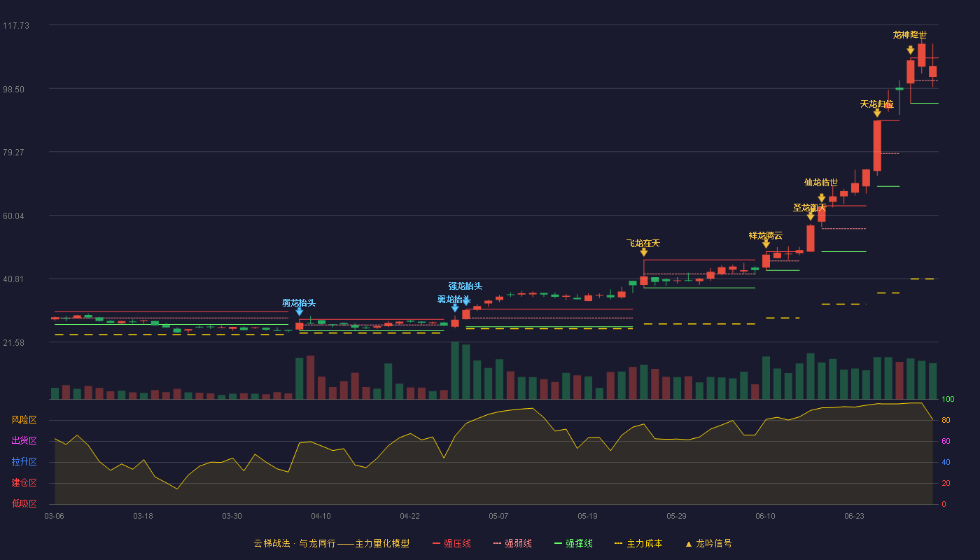Screen dimensions: 980x560
Task: Click the 05-19 date label
Action: point(587,516)
